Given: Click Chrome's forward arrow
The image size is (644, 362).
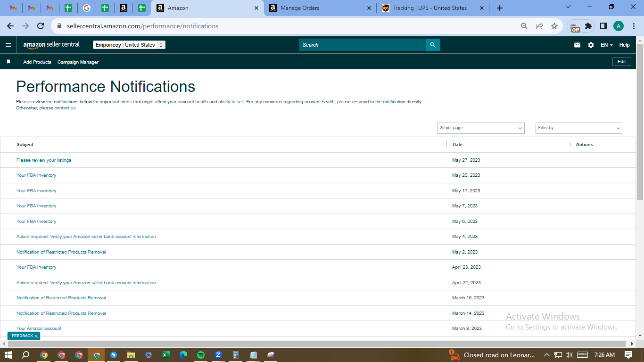Looking at the screenshot, I should point(25,26).
